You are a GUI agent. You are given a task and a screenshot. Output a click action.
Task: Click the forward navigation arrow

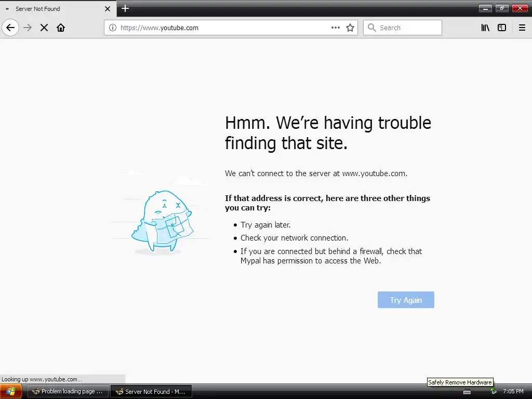(28, 28)
